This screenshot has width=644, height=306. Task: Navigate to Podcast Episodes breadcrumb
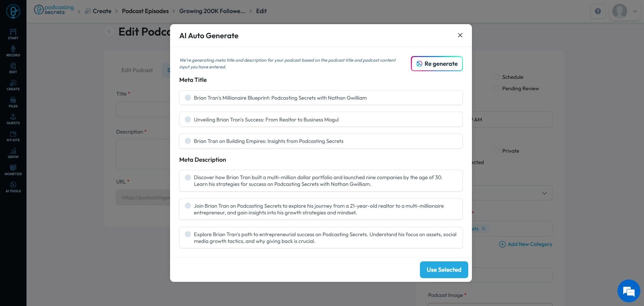tap(145, 11)
